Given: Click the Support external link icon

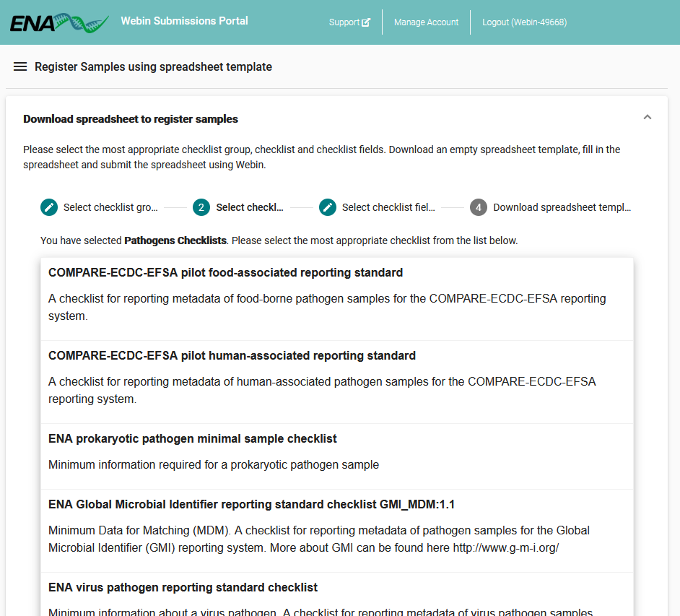Looking at the screenshot, I should tap(366, 22).
